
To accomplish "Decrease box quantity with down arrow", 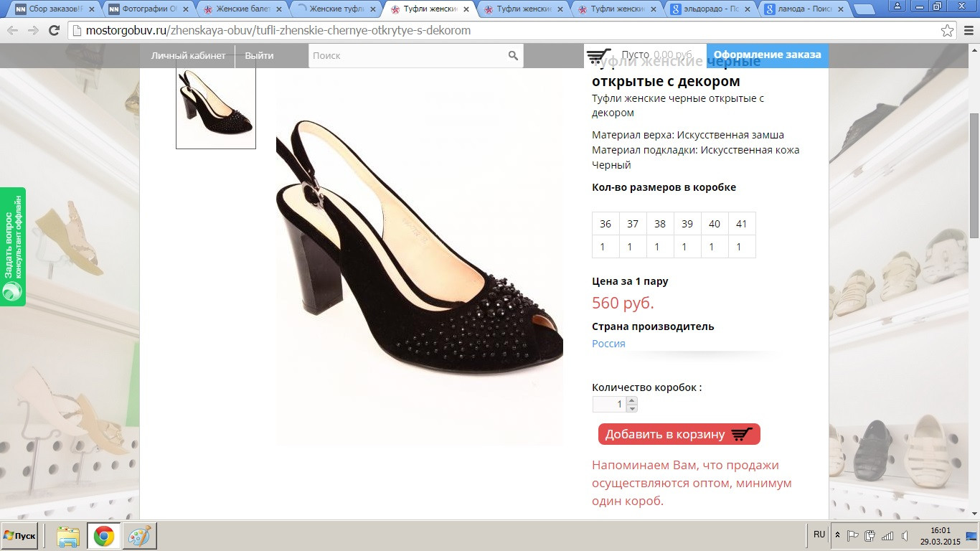I will point(631,408).
